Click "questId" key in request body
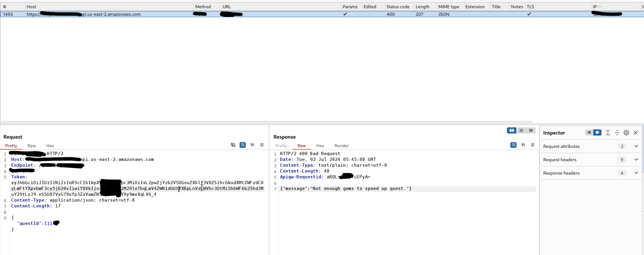The height and width of the screenshot is (255, 644). (x=29, y=223)
